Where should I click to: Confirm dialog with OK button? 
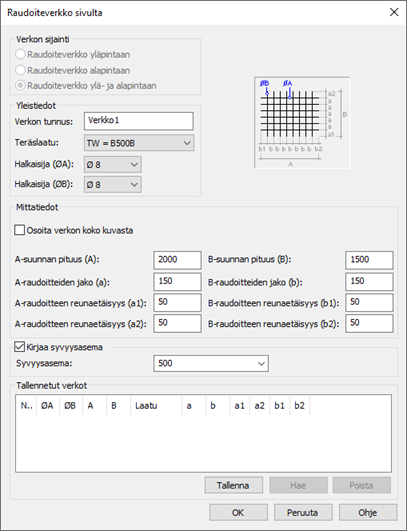pos(238,512)
